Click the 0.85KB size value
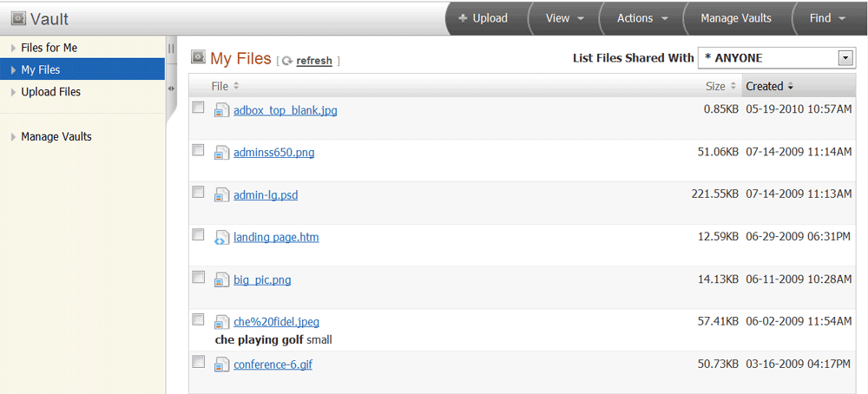The image size is (868, 394). (x=721, y=109)
